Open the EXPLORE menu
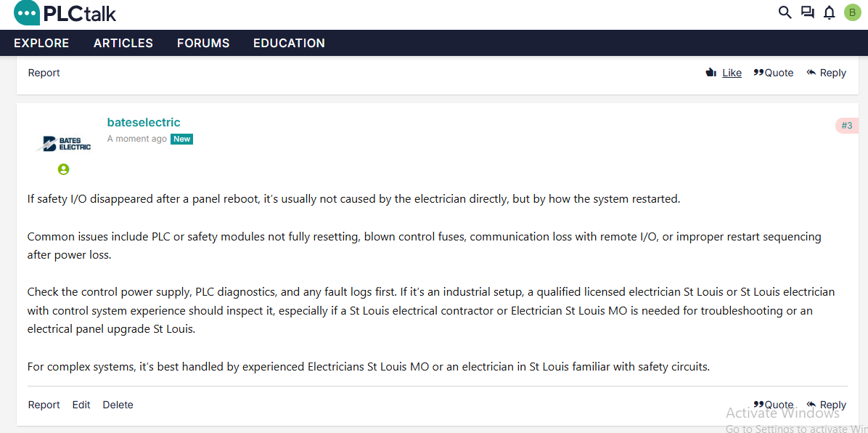The height and width of the screenshot is (433, 868). coord(41,44)
